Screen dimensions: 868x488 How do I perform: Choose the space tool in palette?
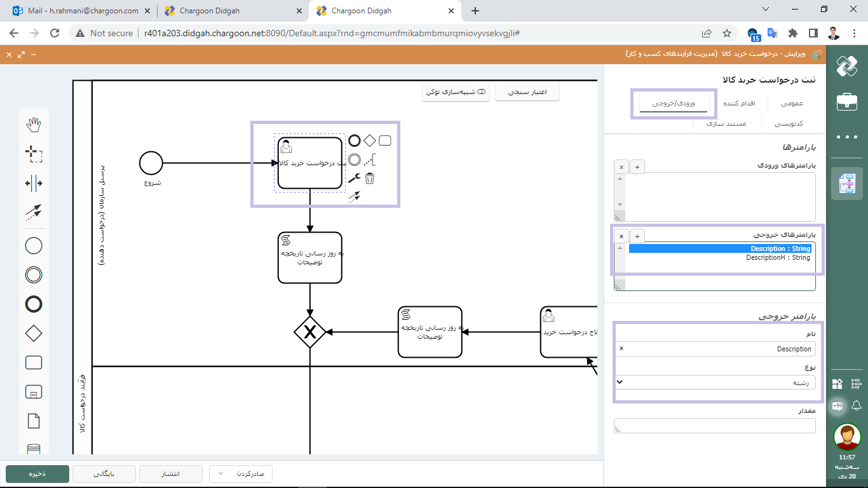(33, 184)
